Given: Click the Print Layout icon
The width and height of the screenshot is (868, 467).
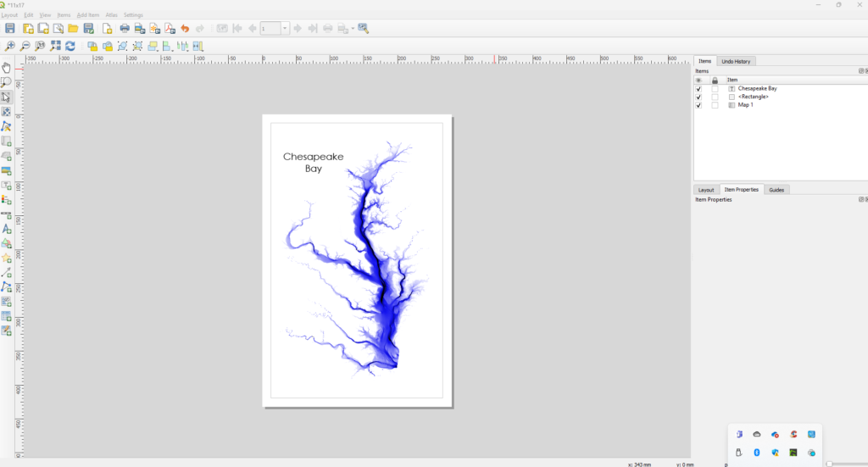Looking at the screenshot, I should [125, 29].
